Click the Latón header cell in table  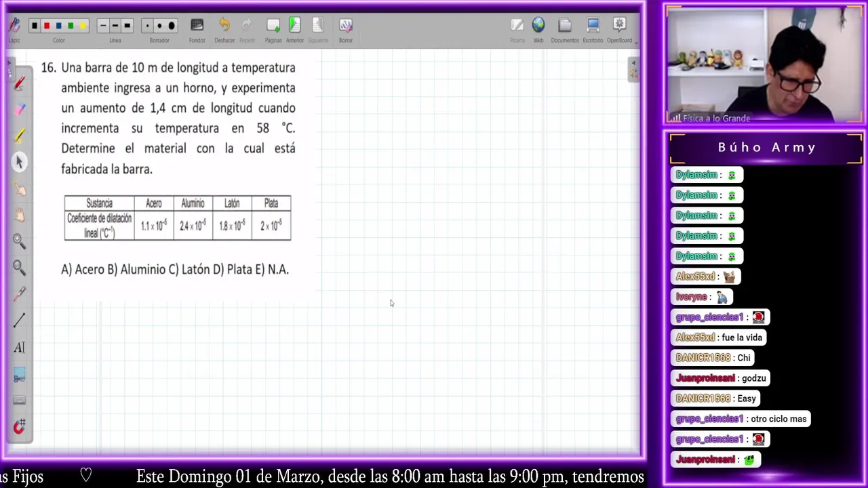click(232, 203)
